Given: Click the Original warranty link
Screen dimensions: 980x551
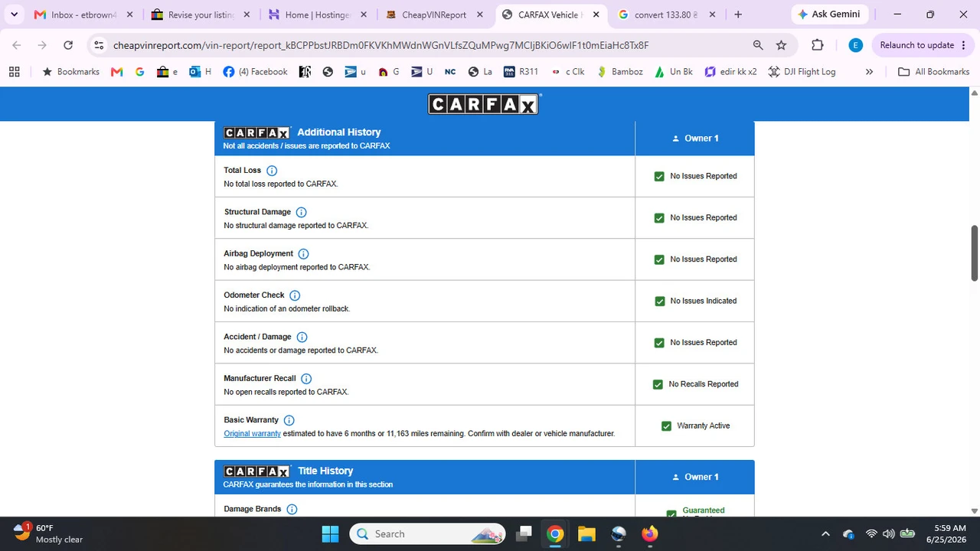Looking at the screenshot, I should pos(252,434).
